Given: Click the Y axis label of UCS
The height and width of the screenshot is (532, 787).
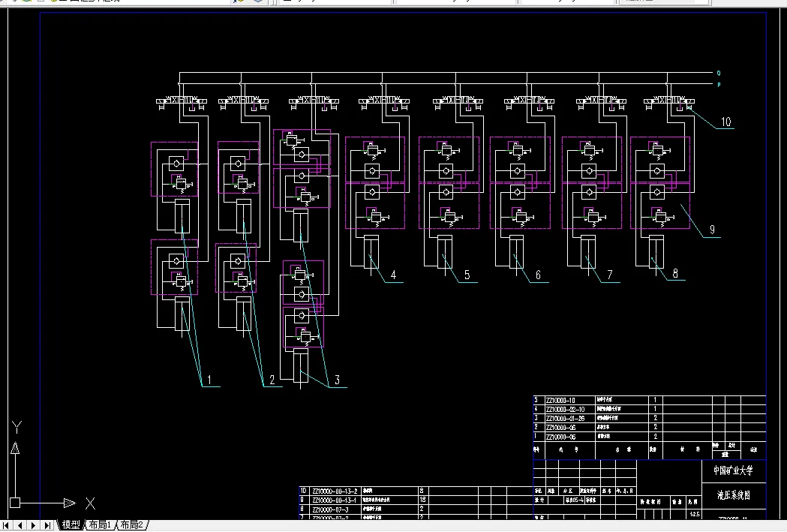Looking at the screenshot, I should pos(17,427).
